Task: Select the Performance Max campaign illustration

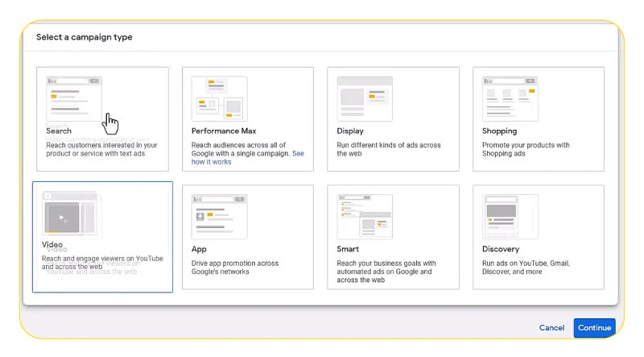Action: click(219, 98)
